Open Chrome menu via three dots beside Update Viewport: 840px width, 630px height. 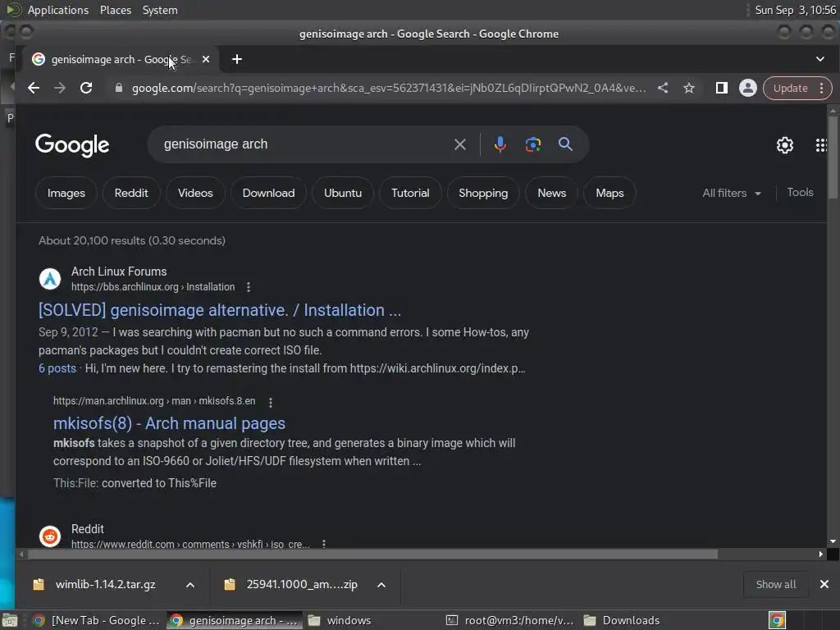point(822,88)
